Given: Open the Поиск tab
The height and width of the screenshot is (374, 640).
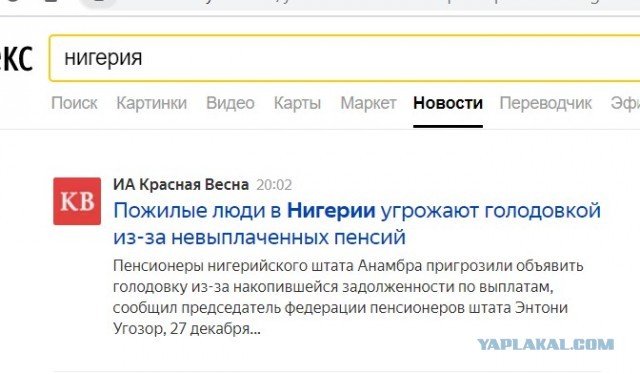Looking at the screenshot, I should pos(74,103).
